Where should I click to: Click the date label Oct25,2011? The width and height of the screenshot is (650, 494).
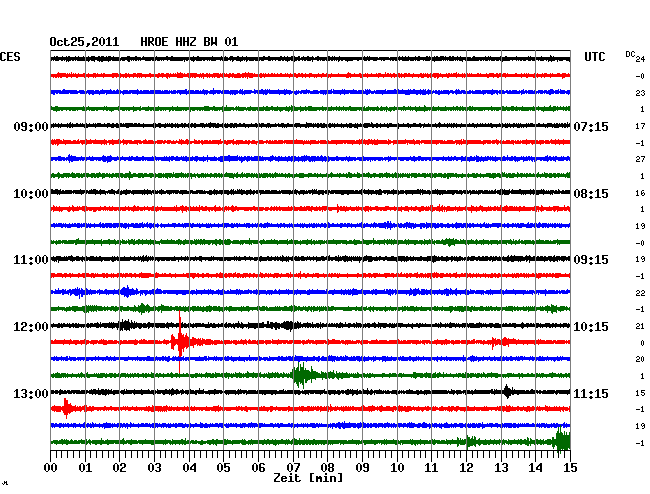pyautogui.click(x=84, y=42)
